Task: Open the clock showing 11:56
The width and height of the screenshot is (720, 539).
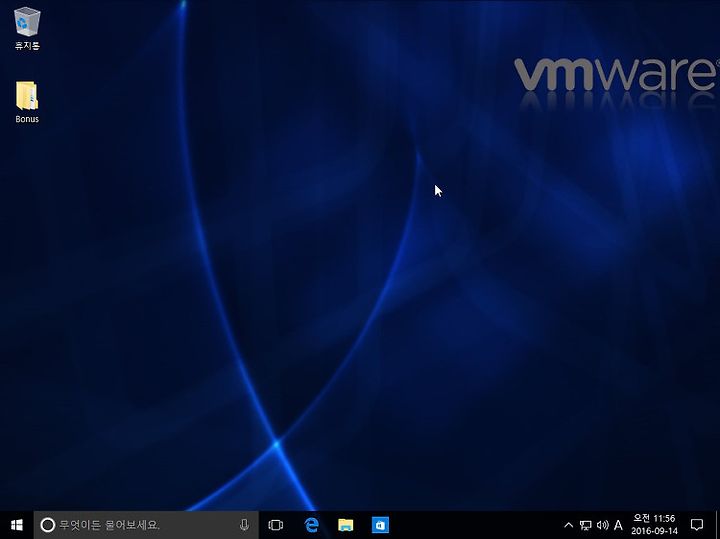Action: [654, 525]
